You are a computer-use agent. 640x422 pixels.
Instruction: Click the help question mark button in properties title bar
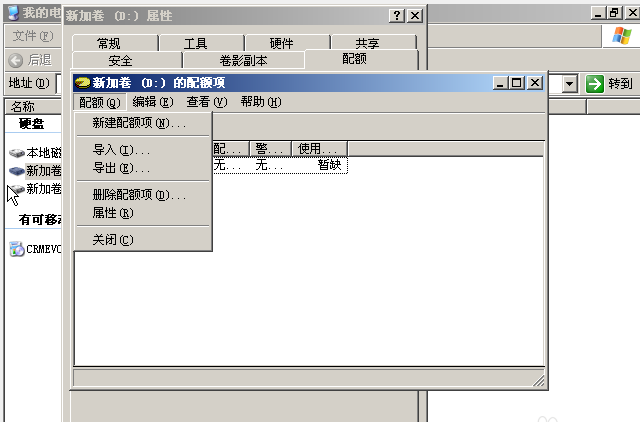click(x=397, y=16)
